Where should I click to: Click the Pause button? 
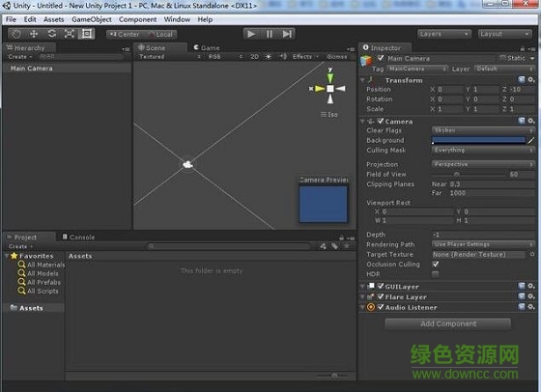point(270,34)
